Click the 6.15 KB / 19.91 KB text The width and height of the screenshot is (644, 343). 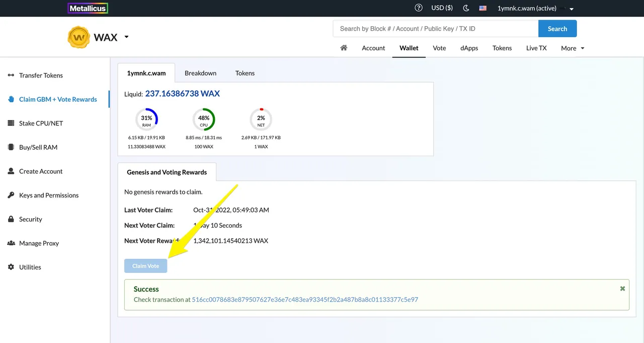point(146,138)
